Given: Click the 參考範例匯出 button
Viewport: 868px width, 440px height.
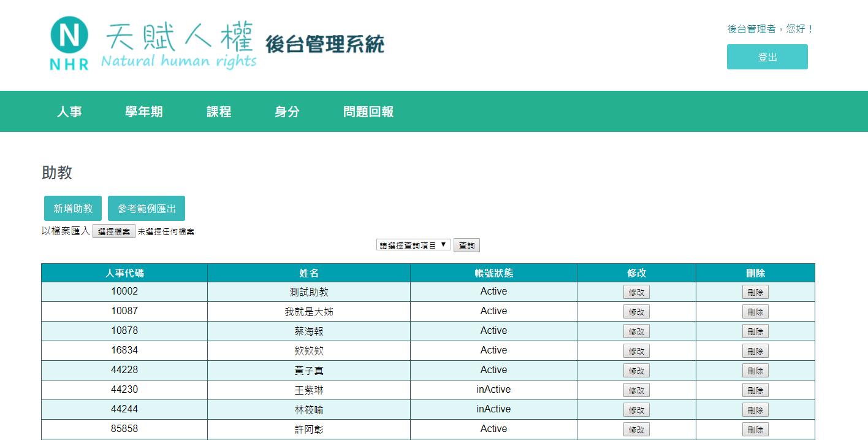Looking at the screenshot, I should pyautogui.click(x=147, y=209).
